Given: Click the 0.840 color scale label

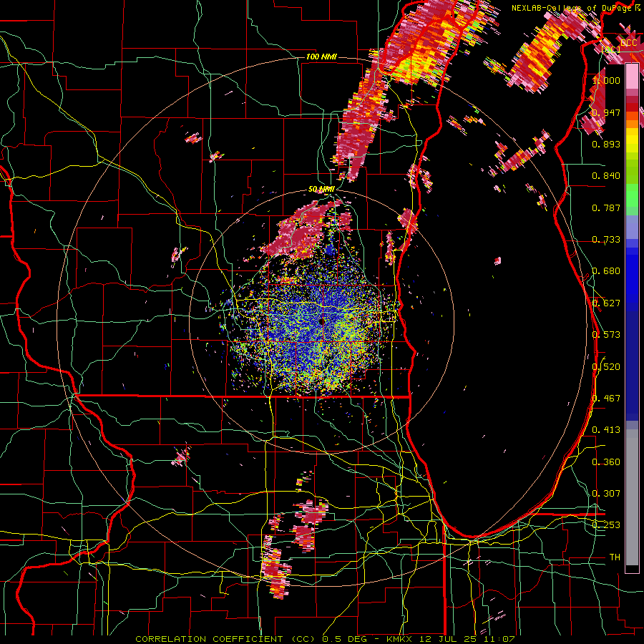Looking at the screenshot, I should point(606,176).
